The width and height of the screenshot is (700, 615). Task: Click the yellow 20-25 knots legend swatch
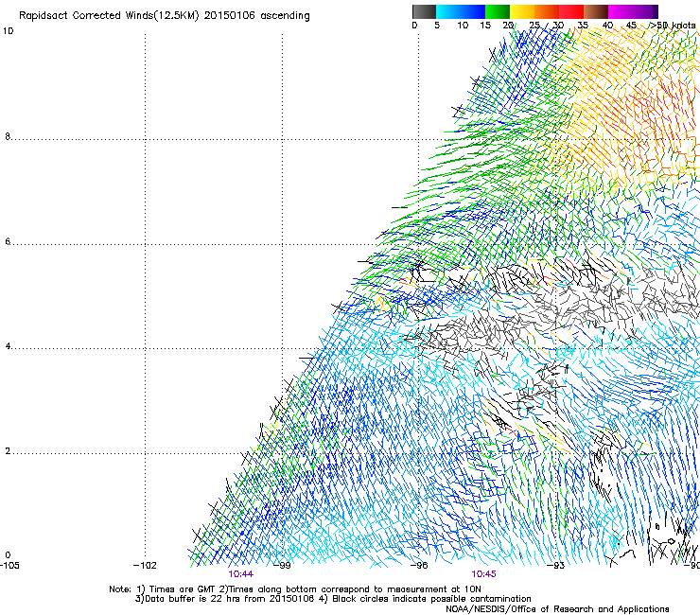tap(522, 11)
